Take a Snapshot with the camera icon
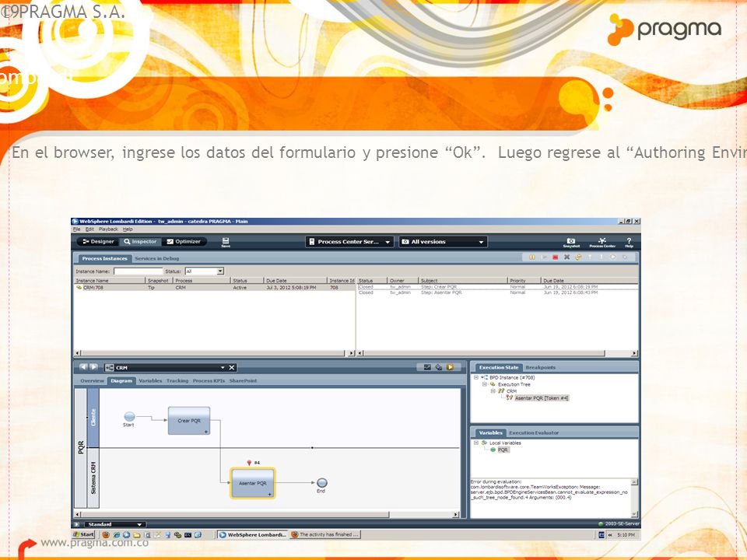This screenshot has width=747, height=560. pyautogui.click(x=570, y=243)
